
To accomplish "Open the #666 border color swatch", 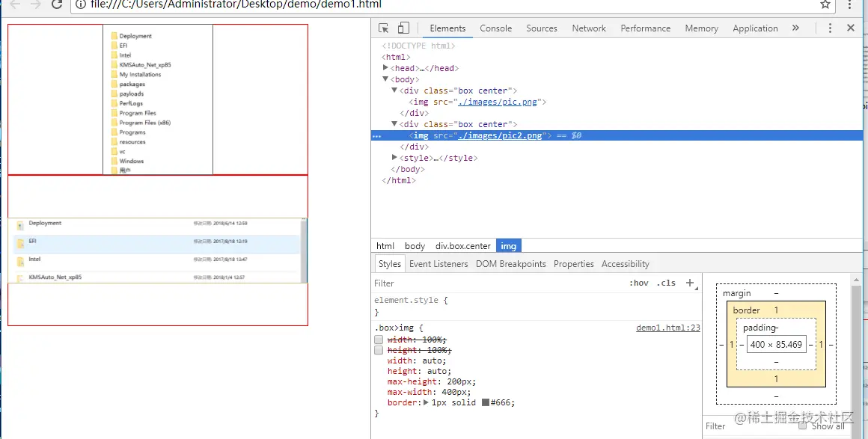I will [x=486, y=402].
